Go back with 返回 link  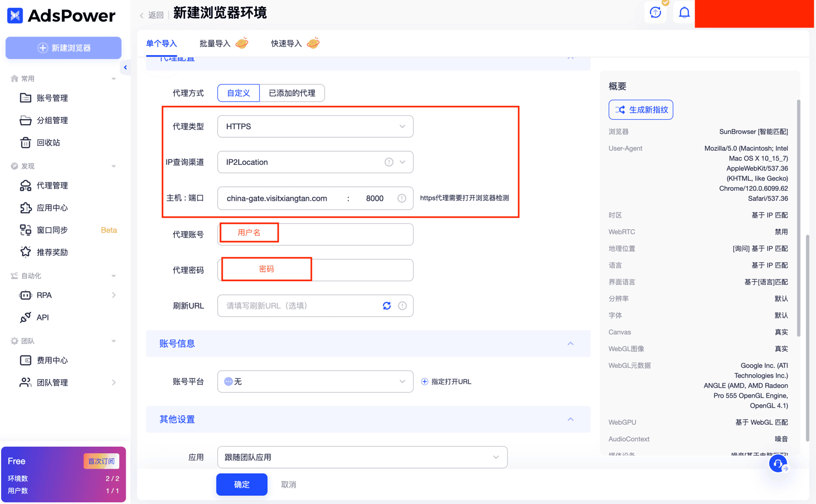click(152, 15)
